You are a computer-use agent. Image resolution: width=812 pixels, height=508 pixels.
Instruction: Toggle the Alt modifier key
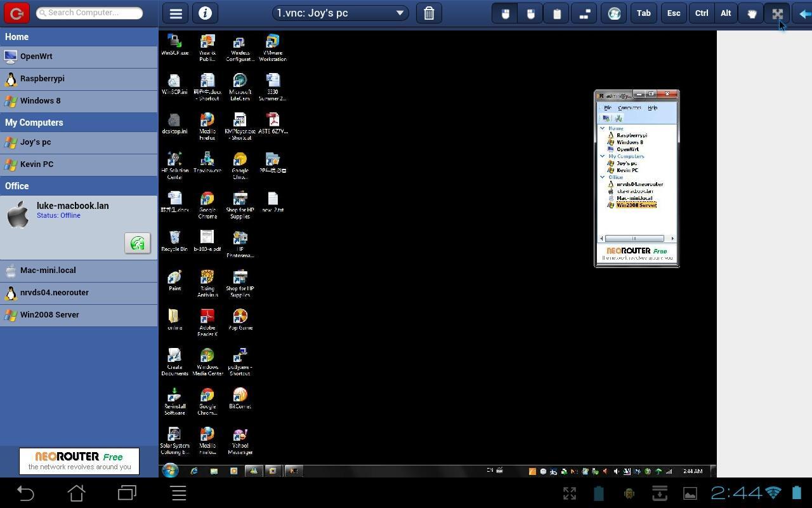725,13
